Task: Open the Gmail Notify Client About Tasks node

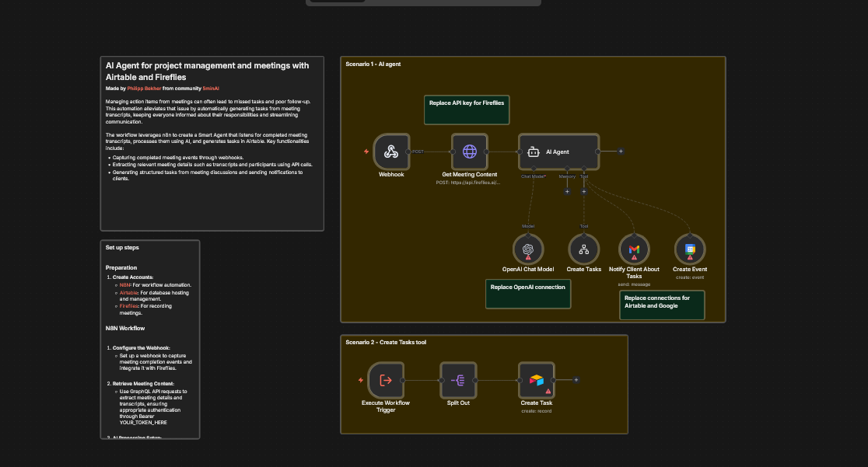Action: 634,249
